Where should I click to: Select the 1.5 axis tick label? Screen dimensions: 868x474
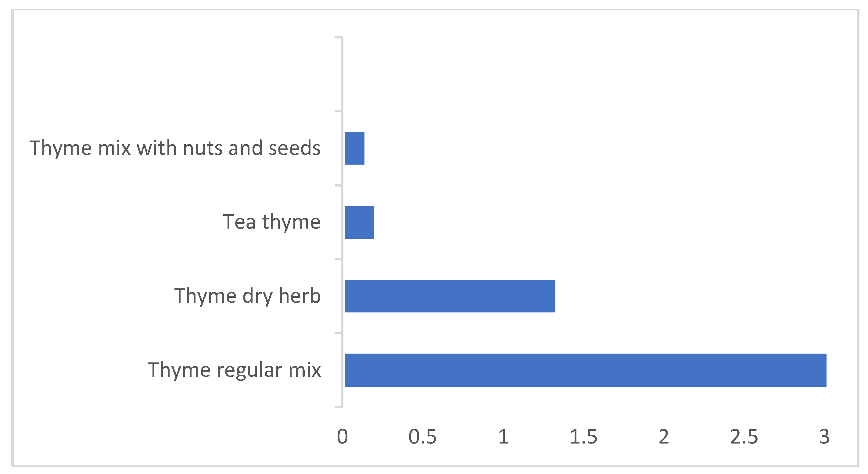click(x=583, y=437)
